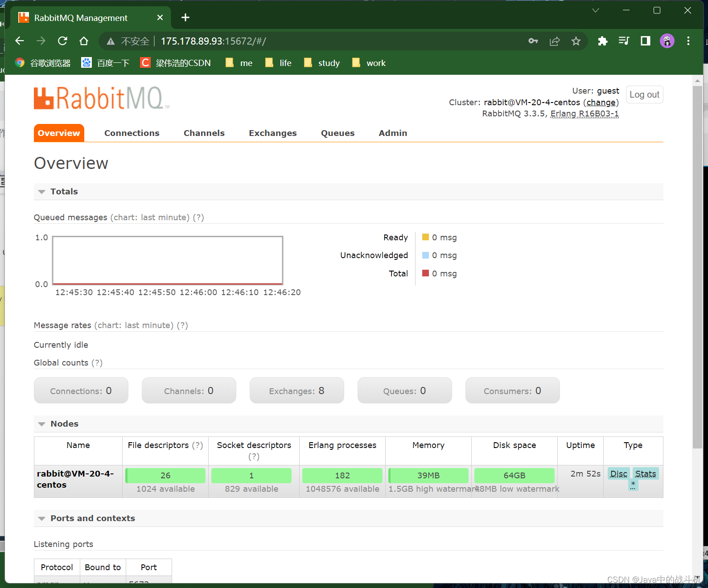Click the File descriptors 26 usage bar
The height and width of the screenshot is (588, 708).
click(165, 475)
